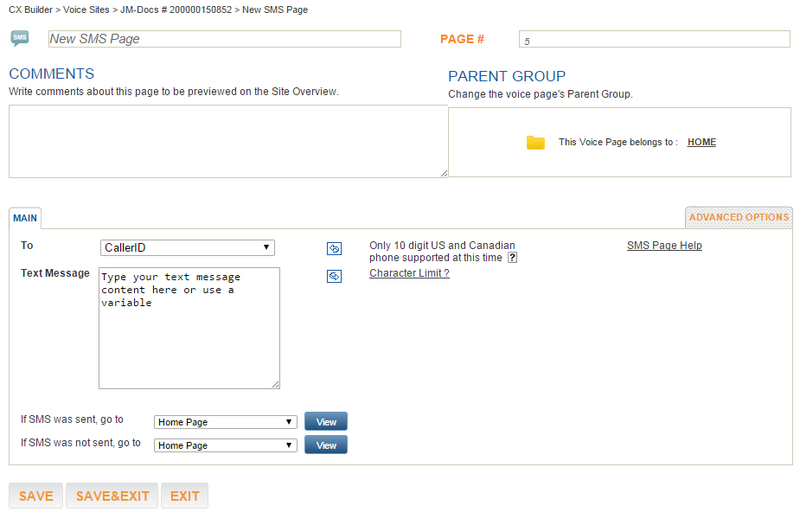Open the CallerID dropdown
Image resolution: width=800 pixels, height=512 pixels.
(x=187, y=248)
